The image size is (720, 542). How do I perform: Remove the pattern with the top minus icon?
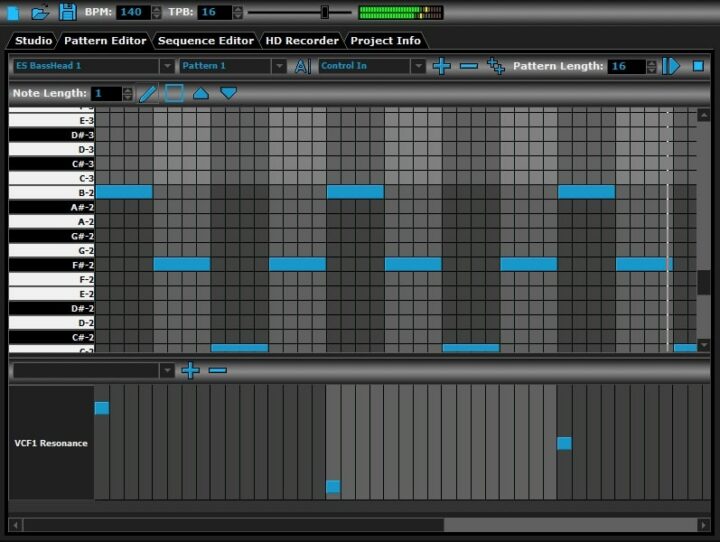coord(468,66)
